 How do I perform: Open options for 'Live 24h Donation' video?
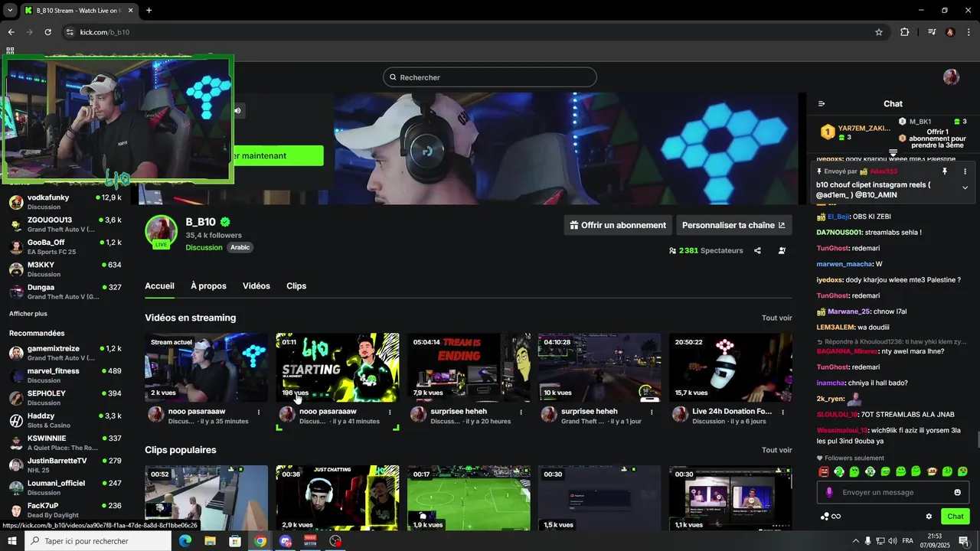782,412
